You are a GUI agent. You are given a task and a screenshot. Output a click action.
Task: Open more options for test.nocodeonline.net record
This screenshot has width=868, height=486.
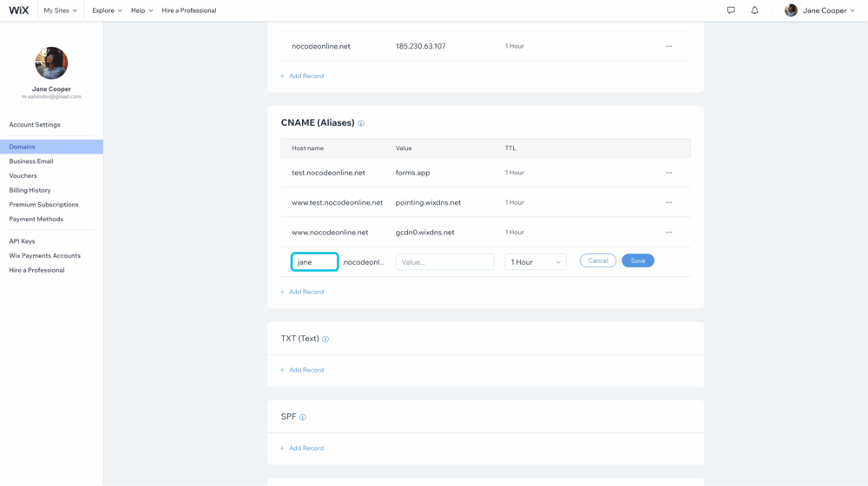click(668, 173)
